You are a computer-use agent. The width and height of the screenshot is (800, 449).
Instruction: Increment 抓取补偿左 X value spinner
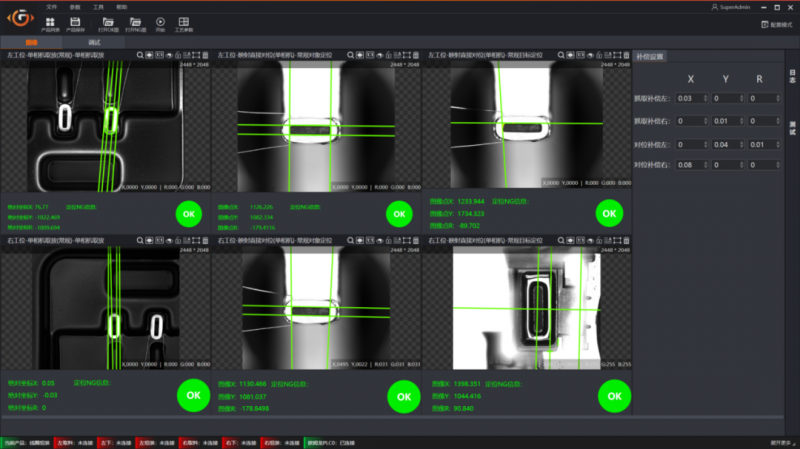[704, 96]
